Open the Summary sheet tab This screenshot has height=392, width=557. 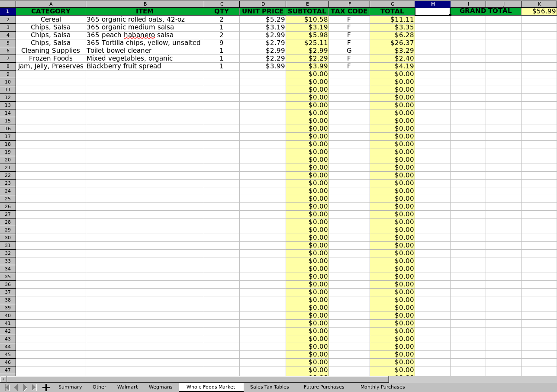(70, 387)
